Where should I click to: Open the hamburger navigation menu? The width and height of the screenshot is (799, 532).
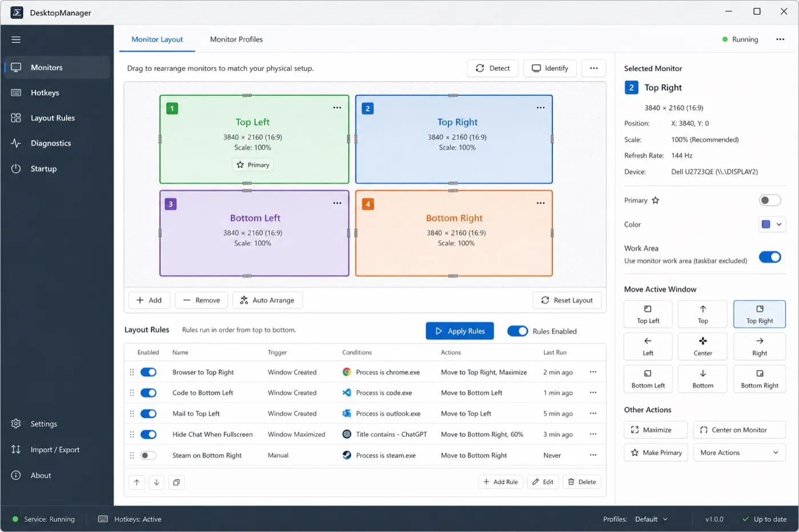coord(16,39)
